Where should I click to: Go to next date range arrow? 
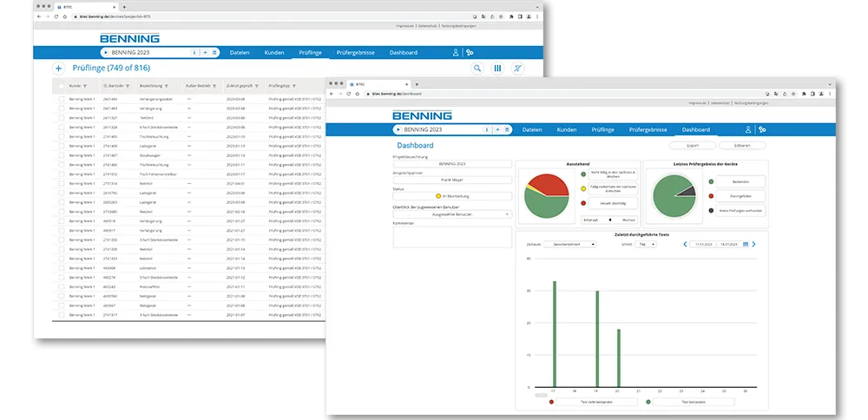[753, 244]
